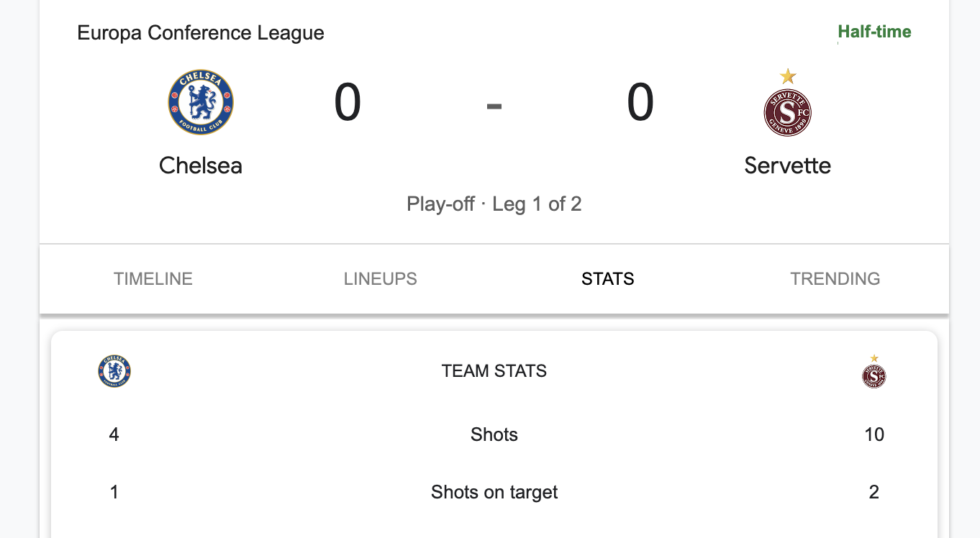The height and width of the screenshot is (538, 980).
Task: Click the Play-off Leg 1 of 2 text
Action: coord(494,204)
